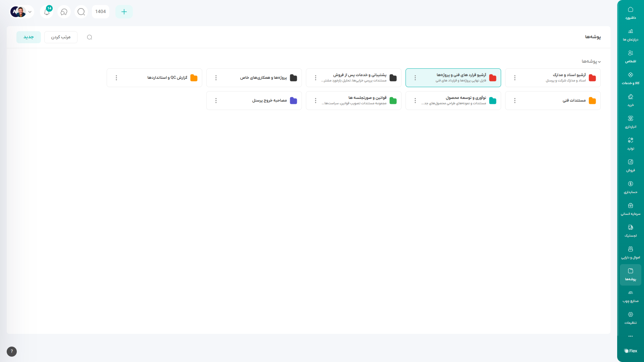Open انبارداری module in sidebar
Image resolution: width=644 pixels, height=362 pixels.
coord(630,122)
